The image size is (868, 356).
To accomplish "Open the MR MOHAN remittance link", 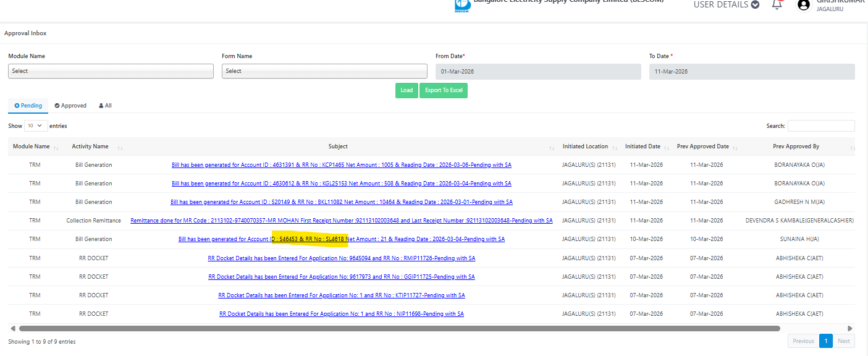I will coord(342,221).
